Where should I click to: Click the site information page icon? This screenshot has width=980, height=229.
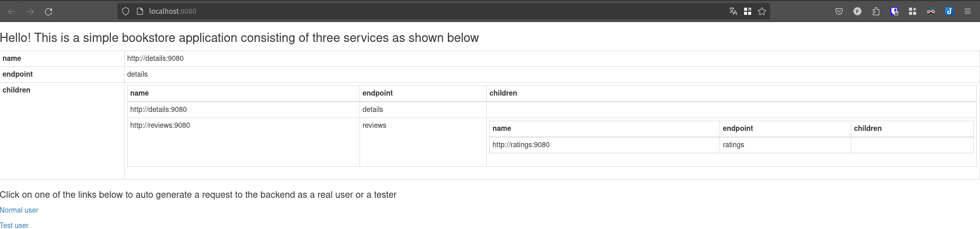pyautogui.click(x=139, y=11)
